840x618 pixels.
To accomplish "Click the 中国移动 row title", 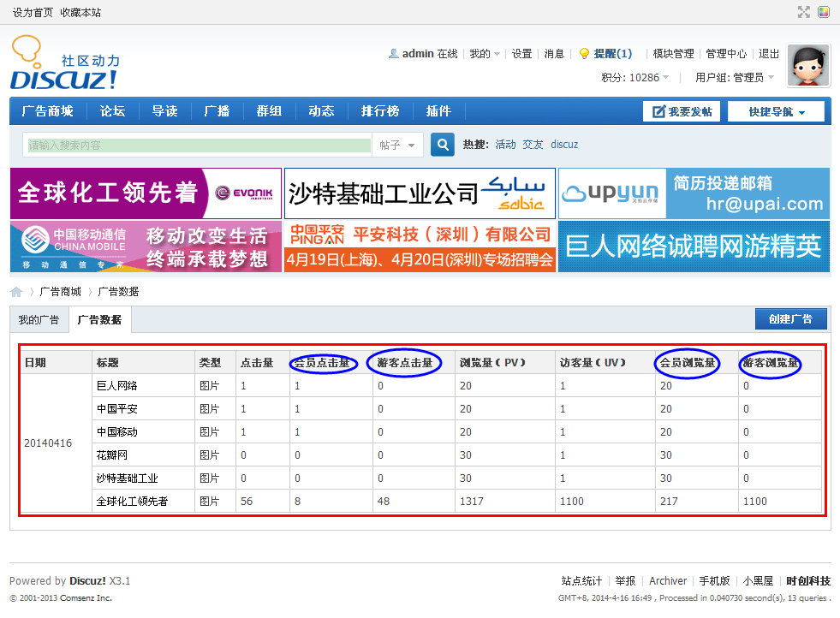I will pyautogui.click(x=116, y=431).
